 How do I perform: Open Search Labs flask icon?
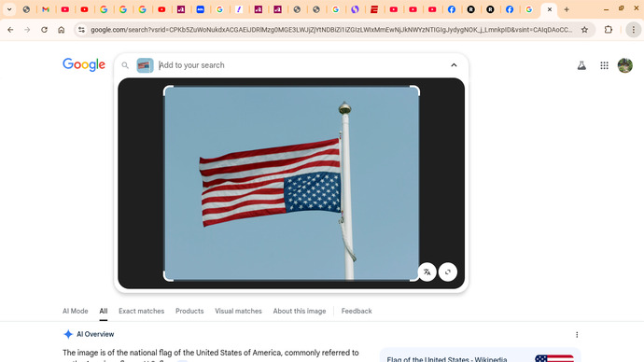pyautogui.click(x=581, y=65)
